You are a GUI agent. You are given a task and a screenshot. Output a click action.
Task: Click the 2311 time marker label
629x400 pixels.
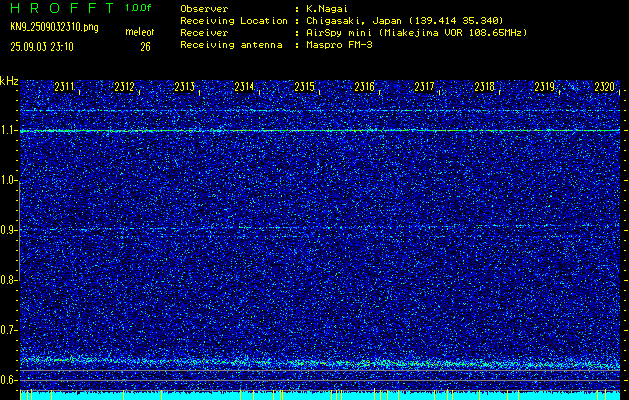point(64,87)
